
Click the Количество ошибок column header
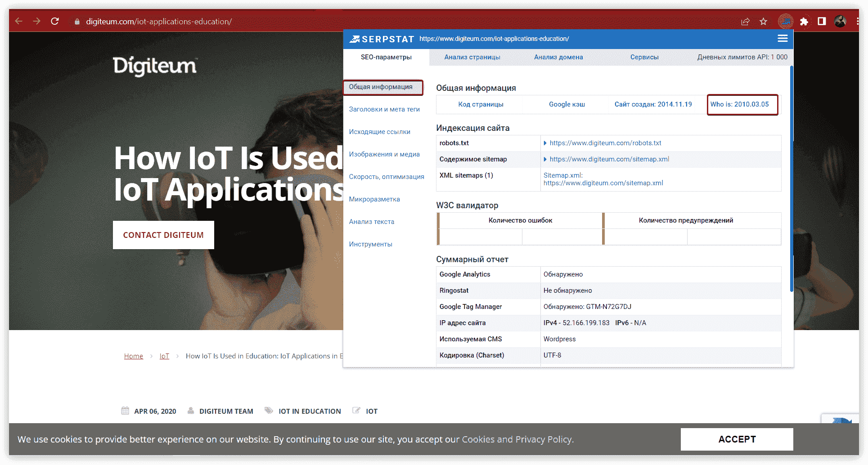pyautogui.click(x=520, y=220)
